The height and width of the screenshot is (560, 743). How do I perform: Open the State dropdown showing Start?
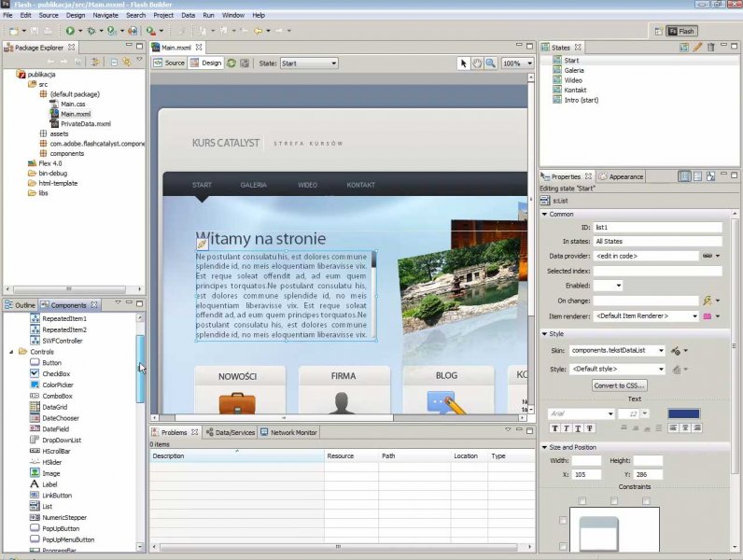click(x=308, y=63)
